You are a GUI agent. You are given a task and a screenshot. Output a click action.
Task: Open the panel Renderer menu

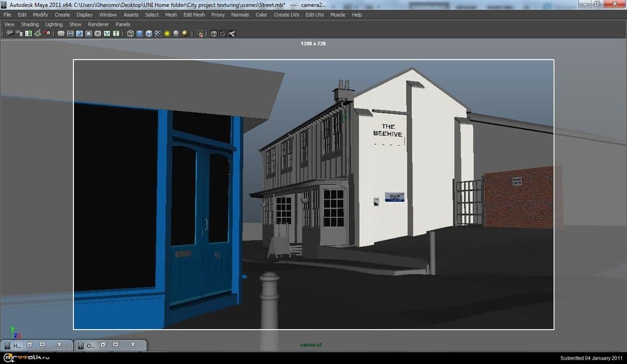point(98,24)
